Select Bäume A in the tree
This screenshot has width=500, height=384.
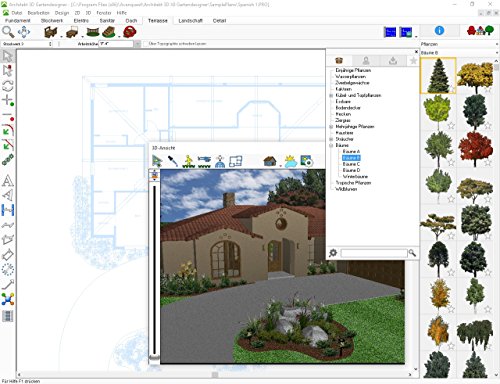coord(351,151)
